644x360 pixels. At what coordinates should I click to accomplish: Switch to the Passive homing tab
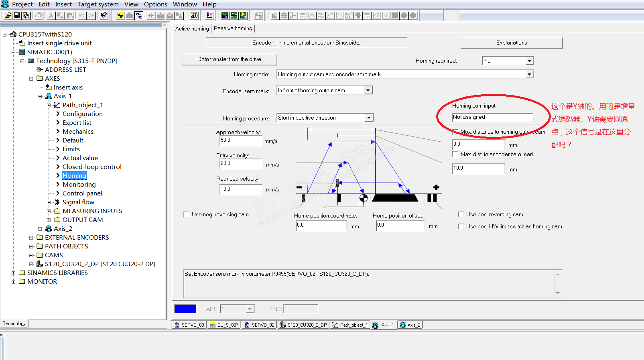pos(233,28)
